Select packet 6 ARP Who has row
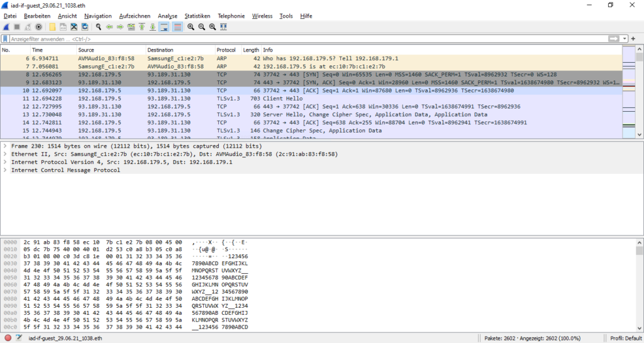This screenshot has width=644, height=343. tap(311, 58)
